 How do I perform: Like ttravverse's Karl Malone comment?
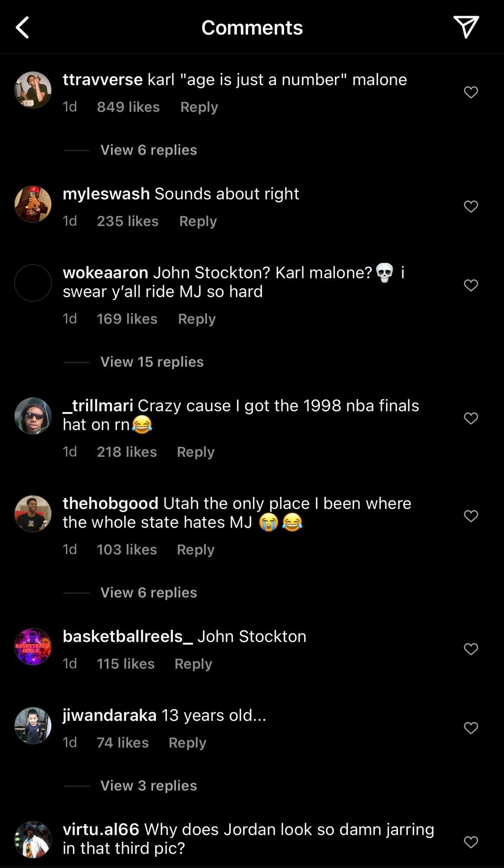click(x=470, y=92)
